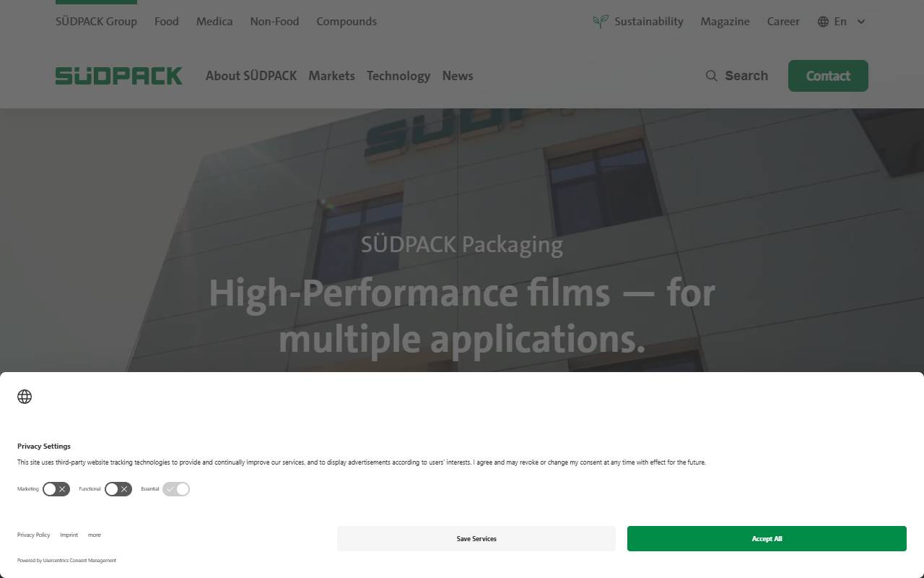The height and width of the screenshot is (578, 924).
Task: Click the magnifying glass search icon
Action: coord(712,76)
